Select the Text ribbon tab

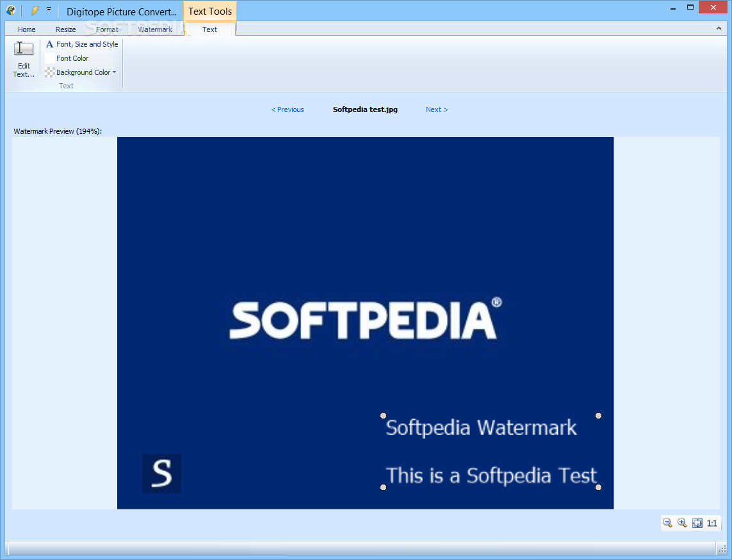tap(209, 29)
